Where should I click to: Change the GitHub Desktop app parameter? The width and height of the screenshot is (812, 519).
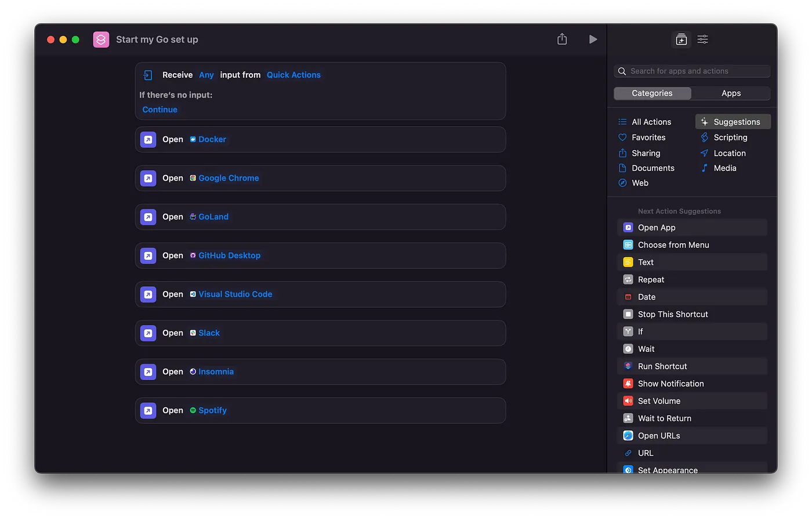226,255
